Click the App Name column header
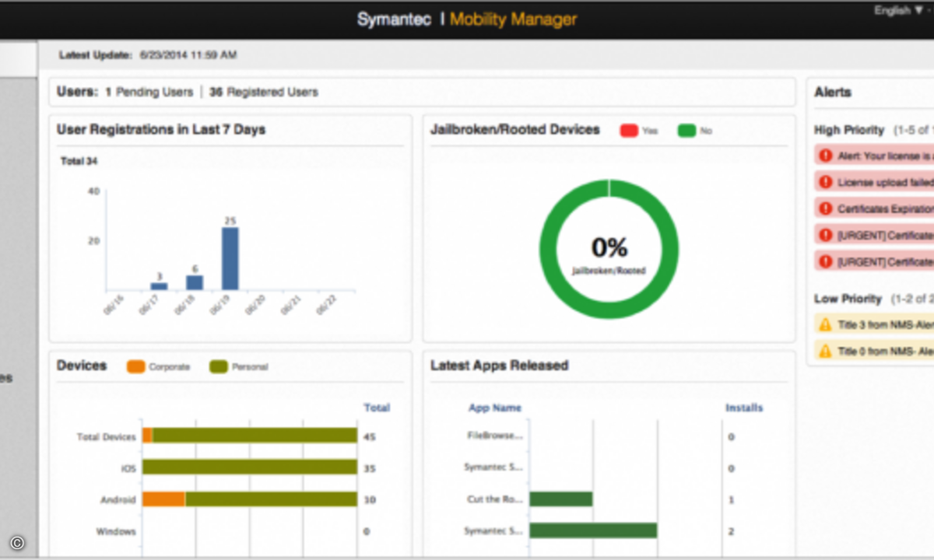 coord(495,408)
